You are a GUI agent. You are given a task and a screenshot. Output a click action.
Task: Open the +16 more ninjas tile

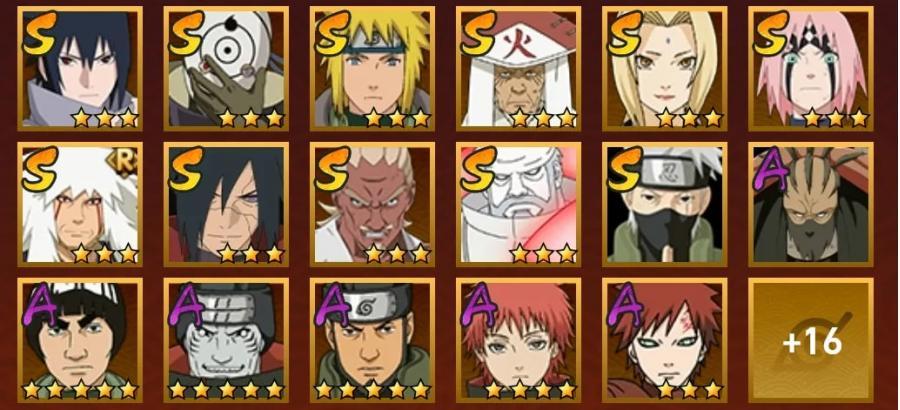click(x=811, y=340)
